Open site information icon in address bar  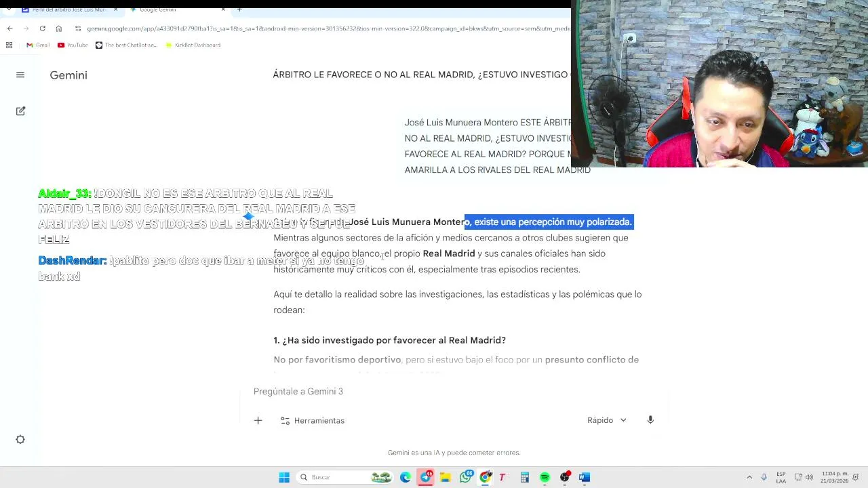pyautogui.click(x=78, y=28)
